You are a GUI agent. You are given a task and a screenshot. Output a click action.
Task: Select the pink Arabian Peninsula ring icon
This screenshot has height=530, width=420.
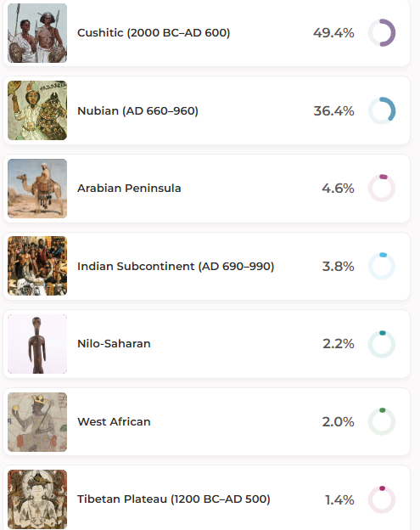coord(382,188)
